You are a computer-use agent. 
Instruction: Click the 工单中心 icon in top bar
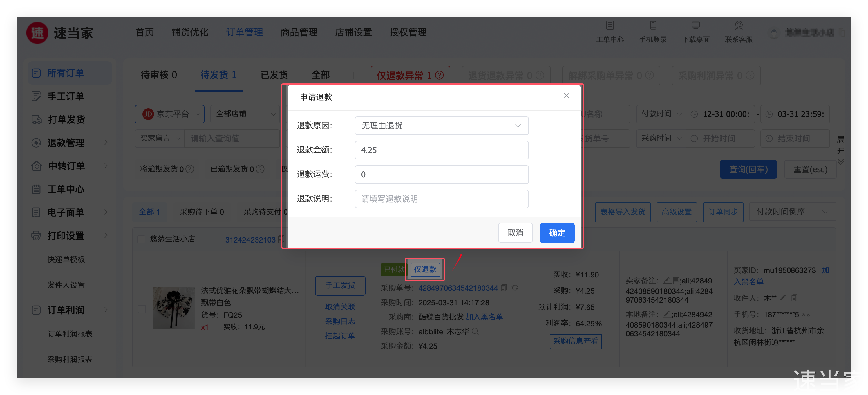[610, 25]
